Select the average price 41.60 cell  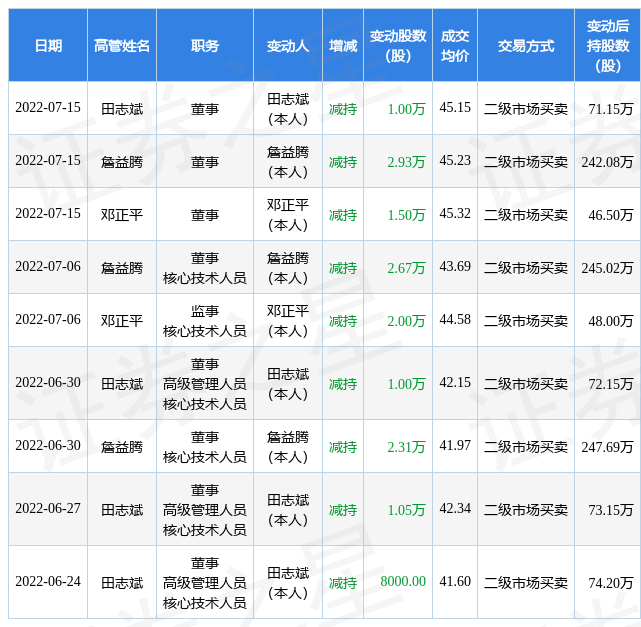pyautogui.click(x=455, y=581)
